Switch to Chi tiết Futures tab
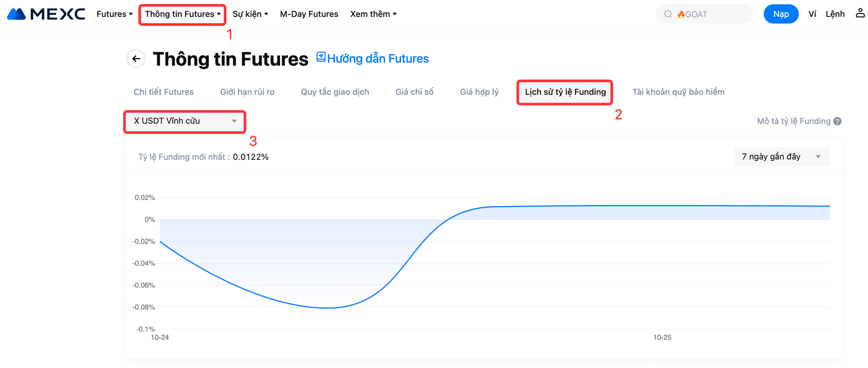The image size is (868, 368). [x=164, y=92]
